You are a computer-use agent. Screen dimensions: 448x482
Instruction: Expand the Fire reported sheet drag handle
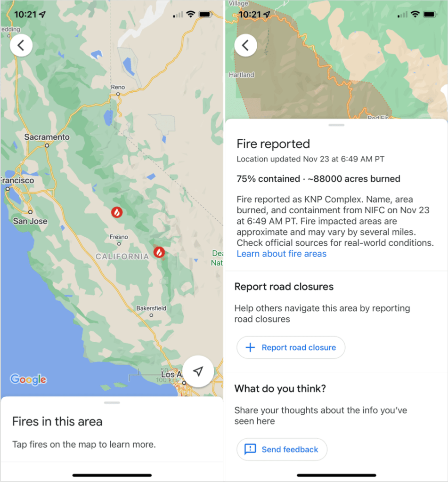point(336,125)
